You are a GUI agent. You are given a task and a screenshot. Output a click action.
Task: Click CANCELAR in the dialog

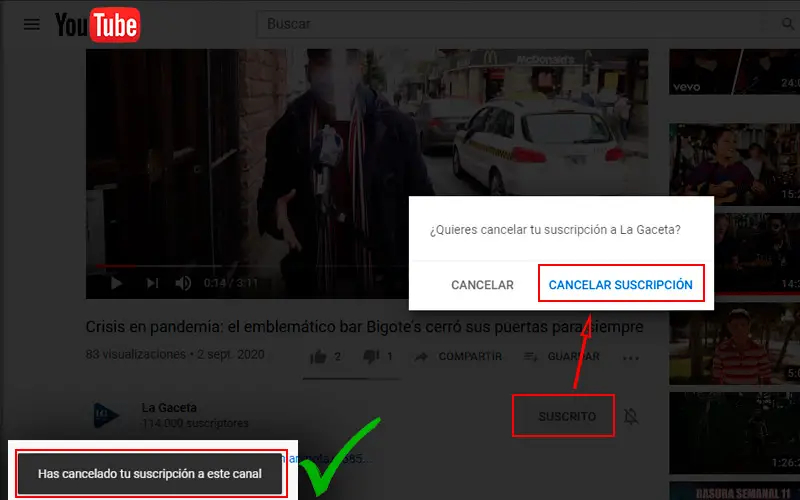coord(482,285)
